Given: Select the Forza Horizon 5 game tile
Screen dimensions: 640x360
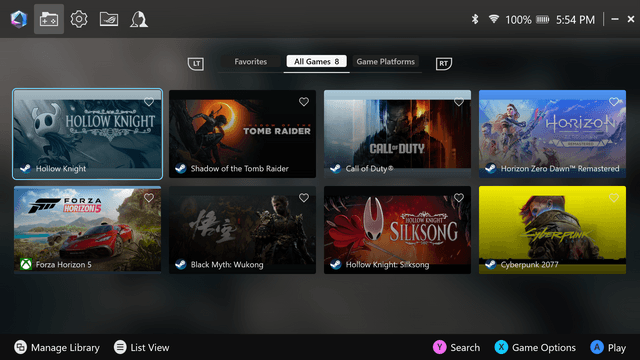Looking at the screenshot, I should coord(87,230).
